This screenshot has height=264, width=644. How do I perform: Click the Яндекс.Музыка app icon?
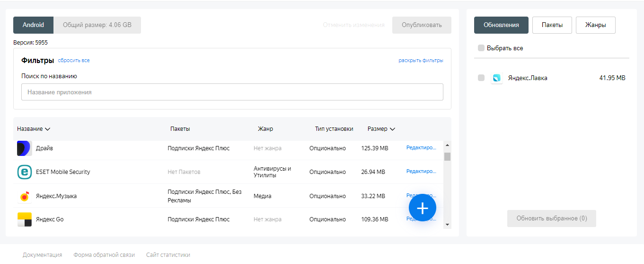24,196
